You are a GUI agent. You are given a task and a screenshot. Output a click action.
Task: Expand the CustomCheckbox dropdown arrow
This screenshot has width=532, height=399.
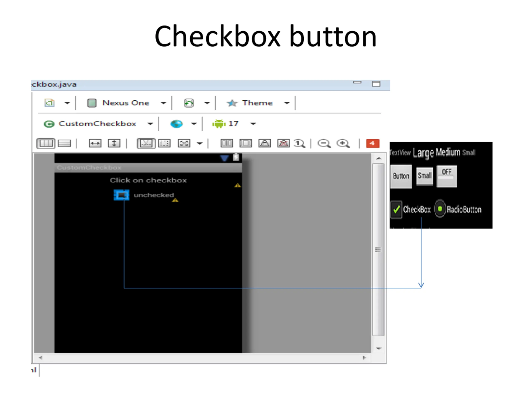(150, 124)
